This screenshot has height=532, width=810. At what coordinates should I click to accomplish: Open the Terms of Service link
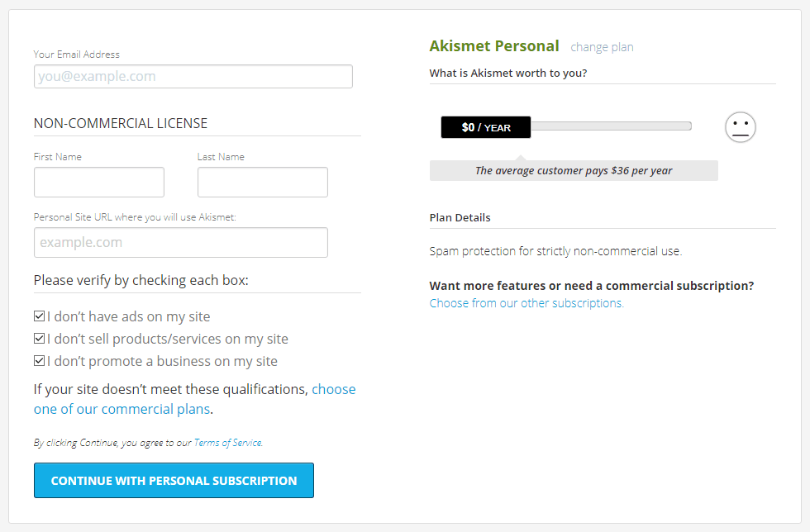coord(228,443)
